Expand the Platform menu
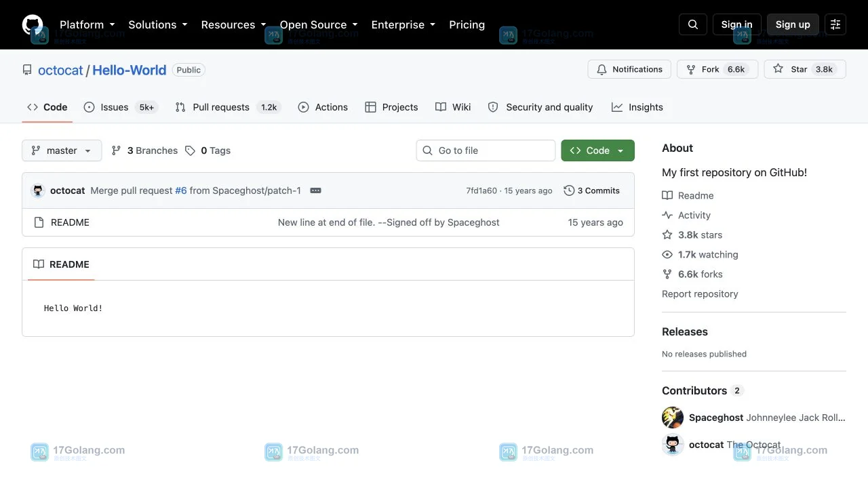This screenshot has height=488, width=868. point(87,24)
